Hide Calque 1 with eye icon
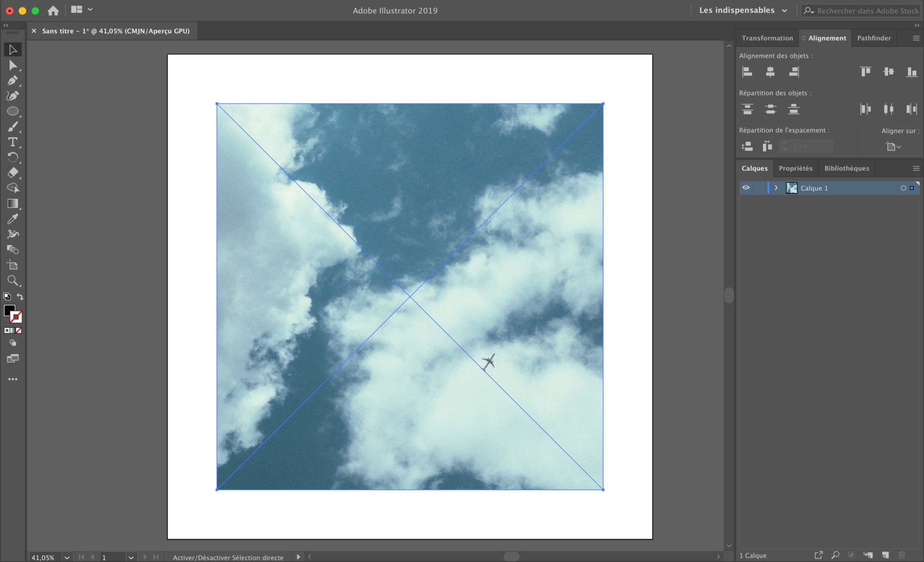 click(x=746, y=188)
